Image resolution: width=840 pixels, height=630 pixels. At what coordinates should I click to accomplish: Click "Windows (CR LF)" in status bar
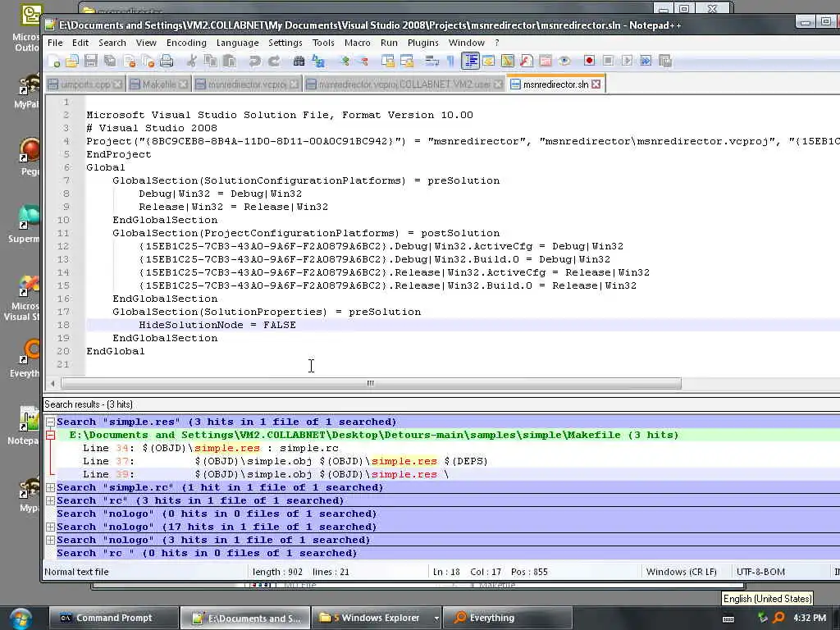[682, 572]
